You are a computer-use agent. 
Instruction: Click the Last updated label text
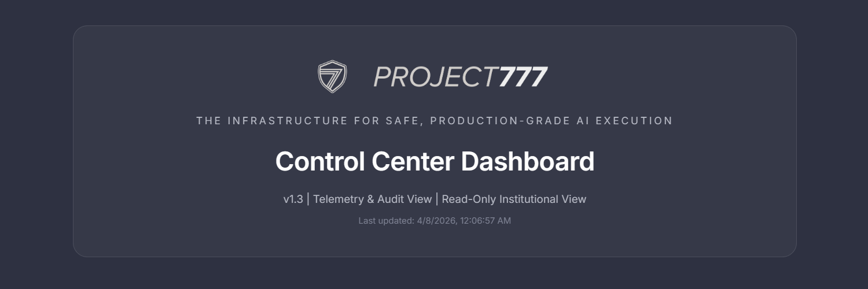click(385, 221)
